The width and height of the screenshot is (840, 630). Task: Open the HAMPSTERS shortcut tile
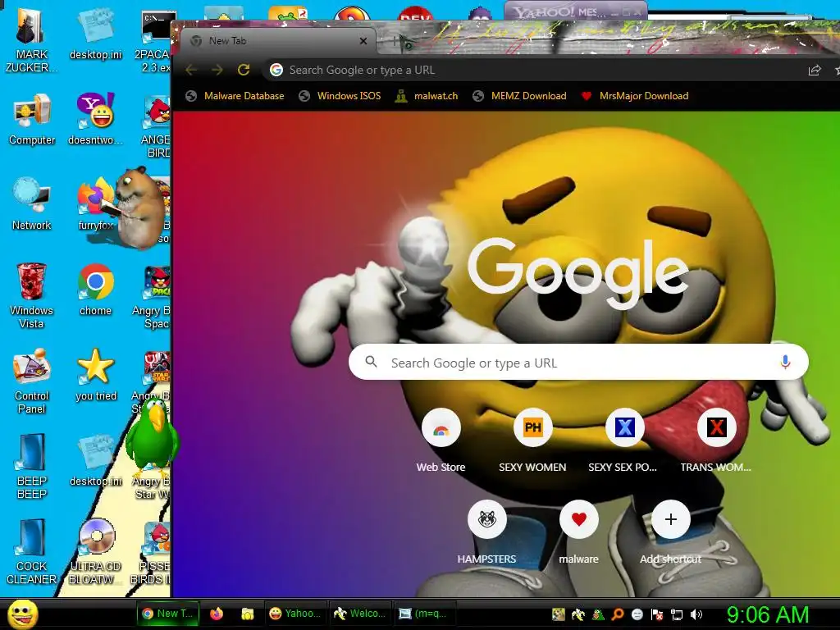pos(486,532)
